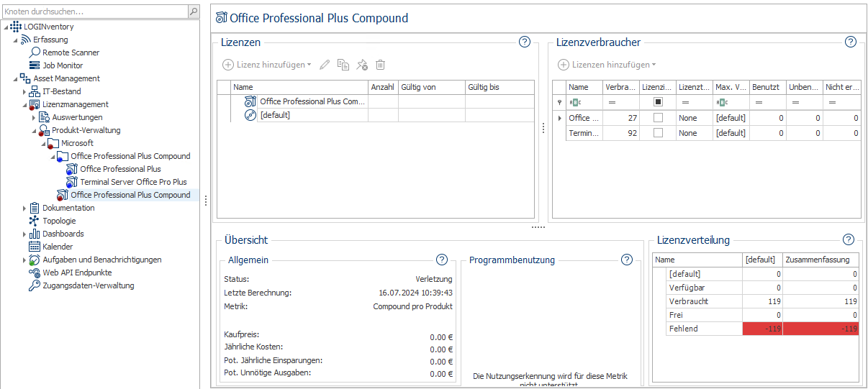This screenshot has width=868, height=389.
Task: Open help for the Lizenzen panel
Action: 525,42
